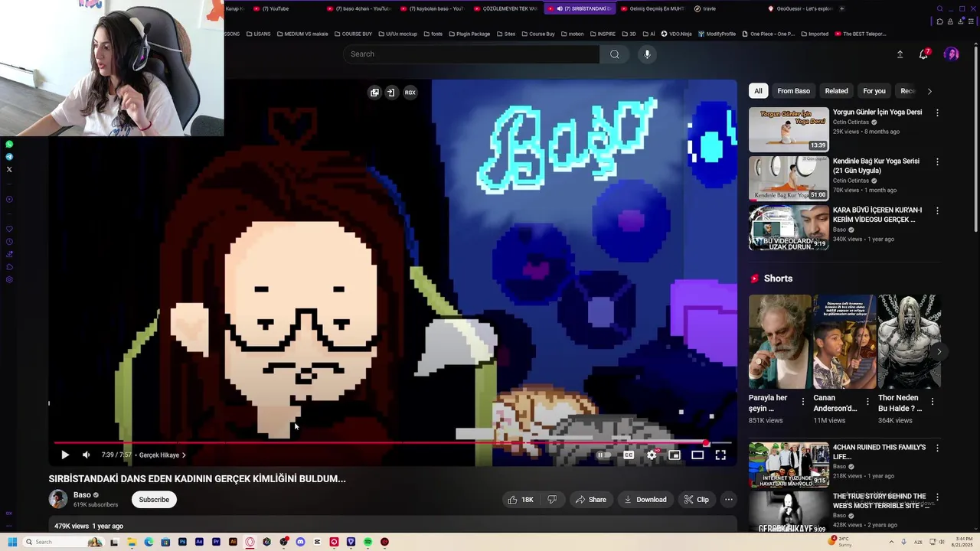Share the video

(590, 500)
